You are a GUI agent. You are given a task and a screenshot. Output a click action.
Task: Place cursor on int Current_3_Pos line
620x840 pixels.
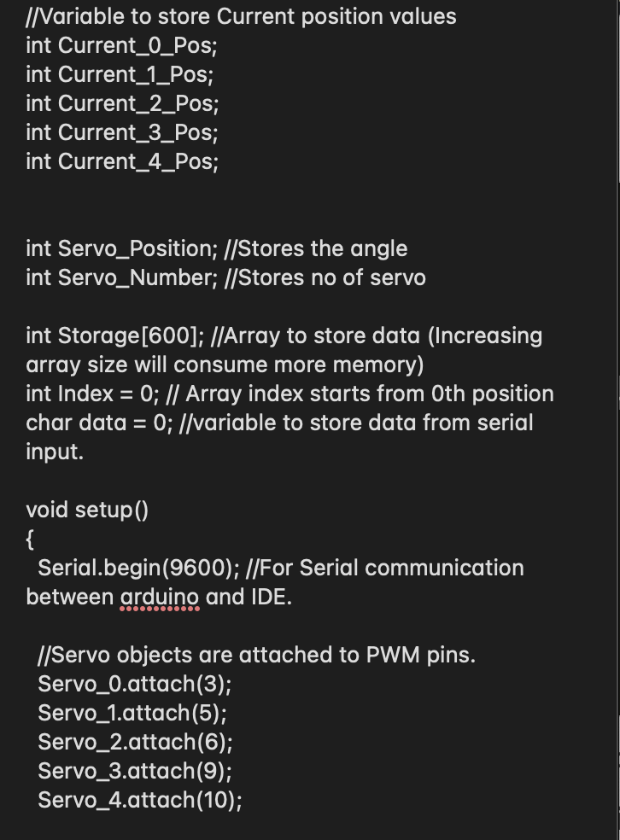click(122, 133)
